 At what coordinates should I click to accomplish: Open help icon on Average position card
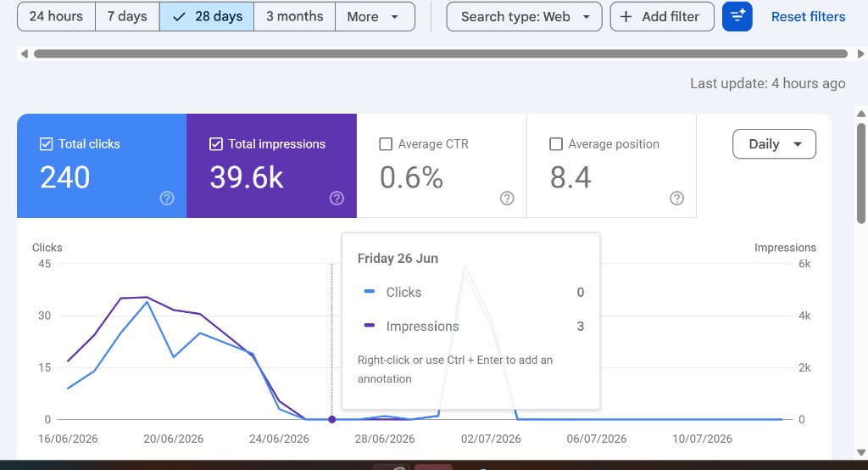[676, 199]
